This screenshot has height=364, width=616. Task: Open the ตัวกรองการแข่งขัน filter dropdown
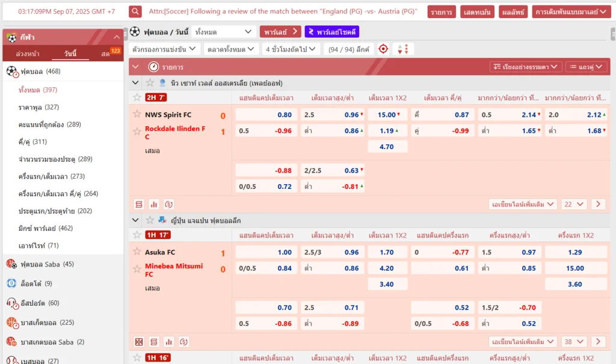tap(164, 49)
